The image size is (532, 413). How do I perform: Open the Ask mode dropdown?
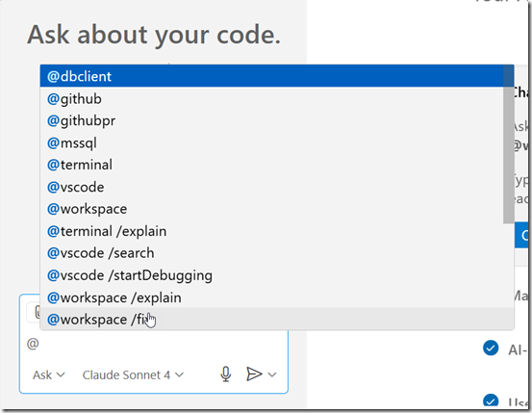(x=48, y=374)
